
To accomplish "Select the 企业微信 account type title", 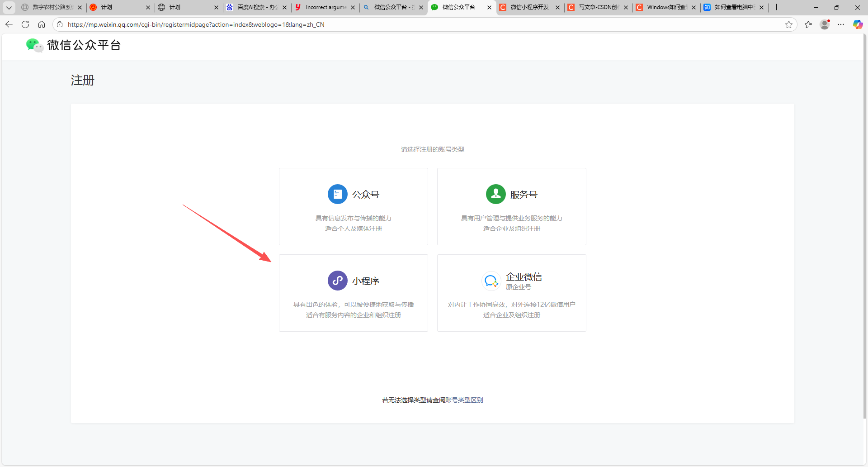I will pos(524,276).
